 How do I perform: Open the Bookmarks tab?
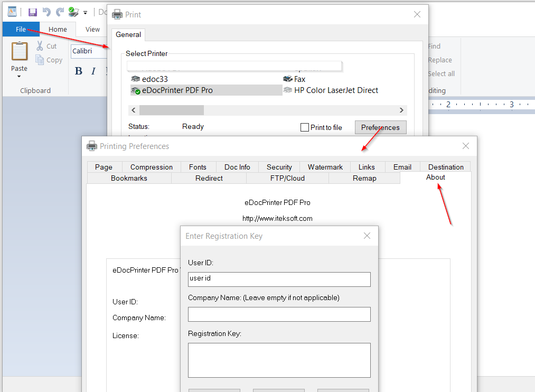point(129,178)
